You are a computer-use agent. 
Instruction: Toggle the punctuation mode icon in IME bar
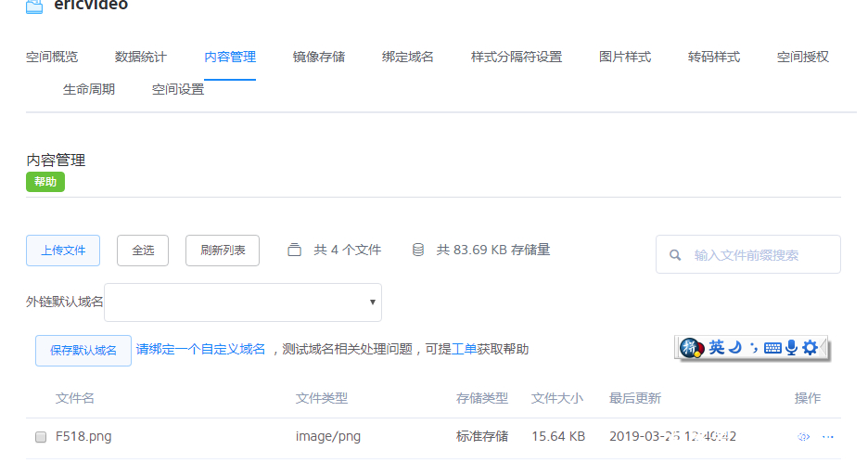click(753, 348)
